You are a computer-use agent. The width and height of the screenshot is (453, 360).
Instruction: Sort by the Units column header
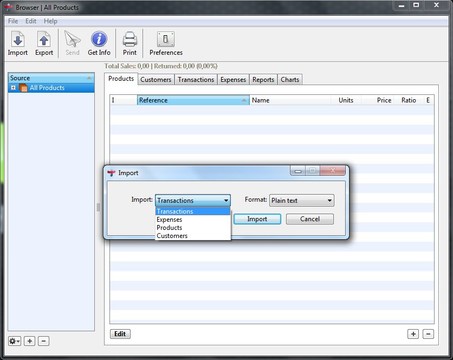coord(346,100)
